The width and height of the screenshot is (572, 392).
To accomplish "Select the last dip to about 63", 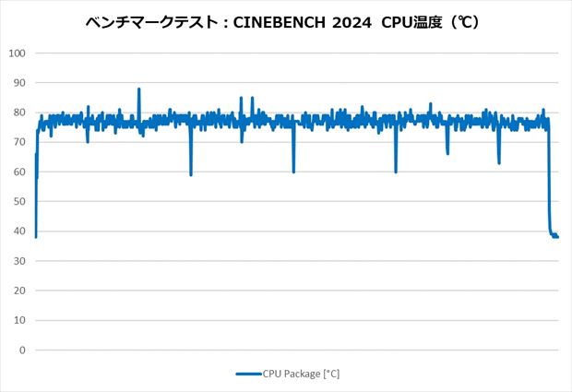I will [499, 162].
